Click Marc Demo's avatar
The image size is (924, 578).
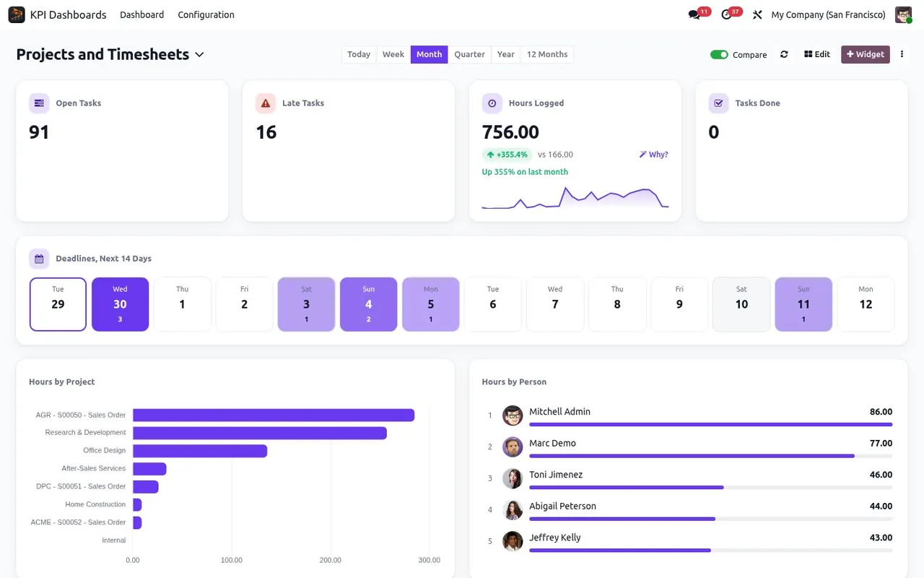tap(513, 447)
